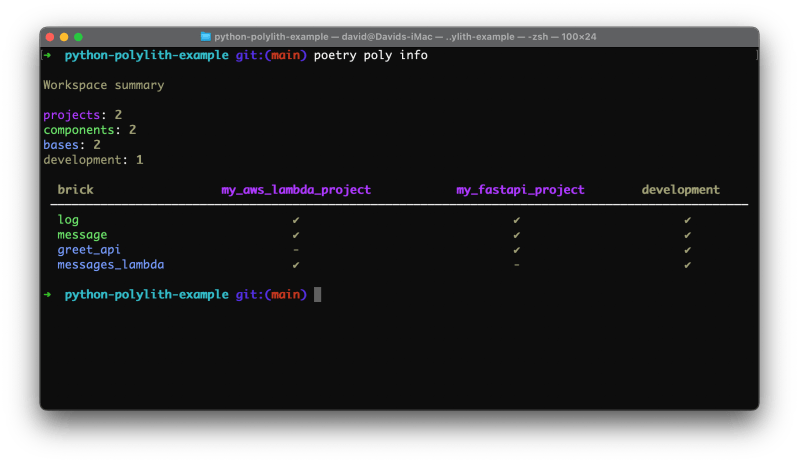Click the 'my_aws_lambda_project' column header
This screenshot has width=799, height=463.
pyautogui.click(x=296, y=190)
